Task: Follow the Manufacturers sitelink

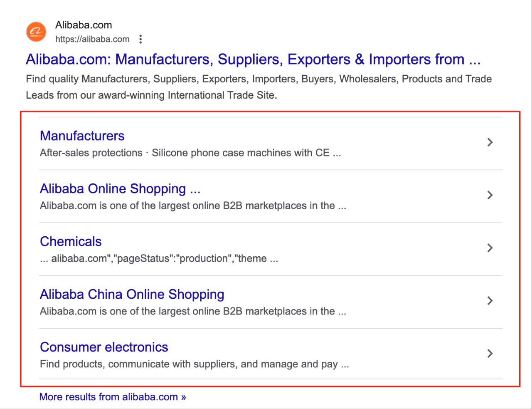Action: pos(82,136)
